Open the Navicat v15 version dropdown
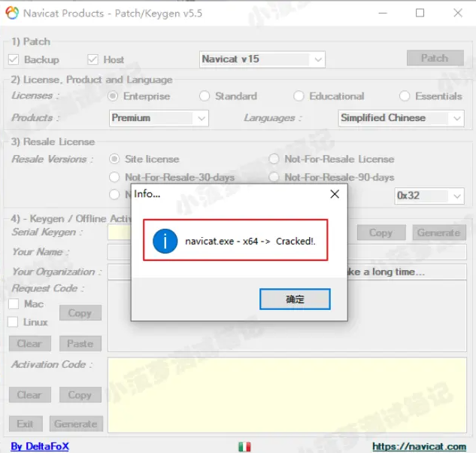 (317, 59)
